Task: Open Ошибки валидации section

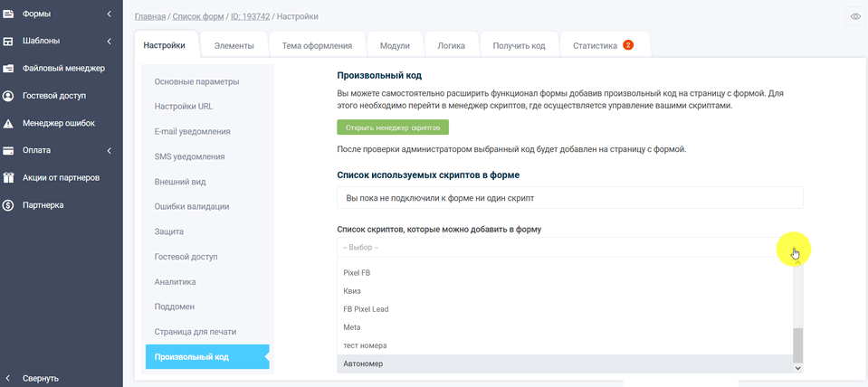Action: pyautogui.click(x=192, y=206)
